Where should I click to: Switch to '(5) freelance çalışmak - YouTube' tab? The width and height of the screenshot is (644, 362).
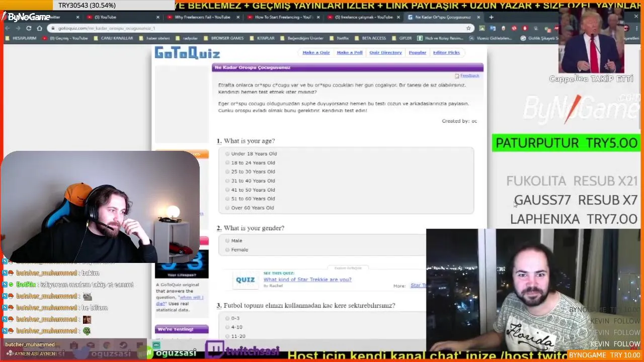coord(362,17)
